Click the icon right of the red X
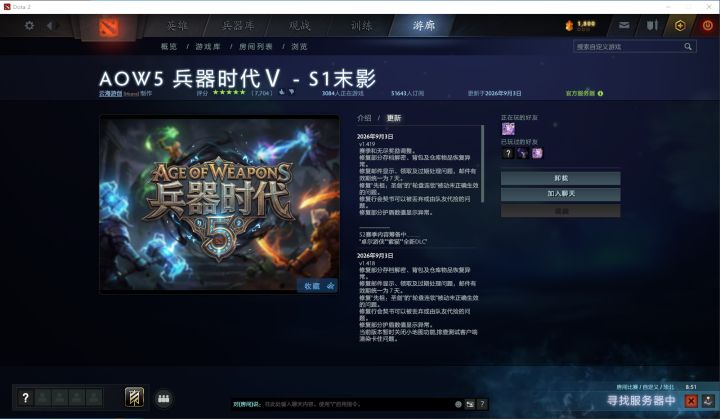This screenshot has height=419, width=720. point(708,401)
